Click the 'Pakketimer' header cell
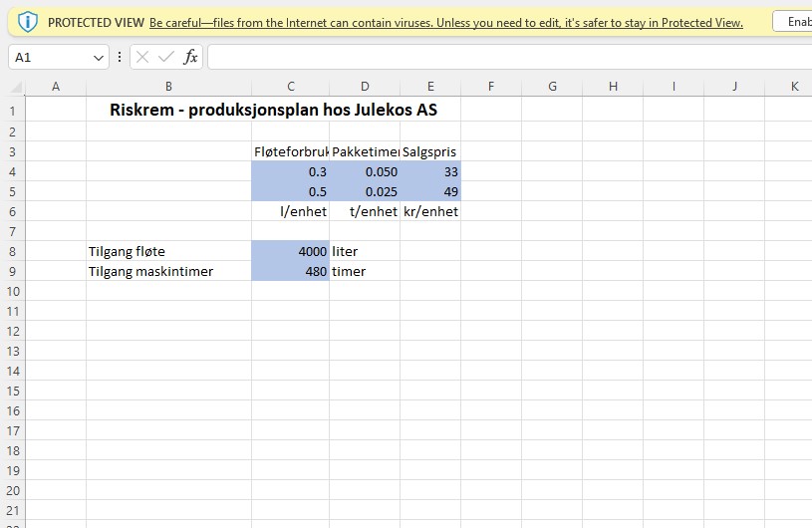This screenshot has width=812, height=528. (365, 151)
